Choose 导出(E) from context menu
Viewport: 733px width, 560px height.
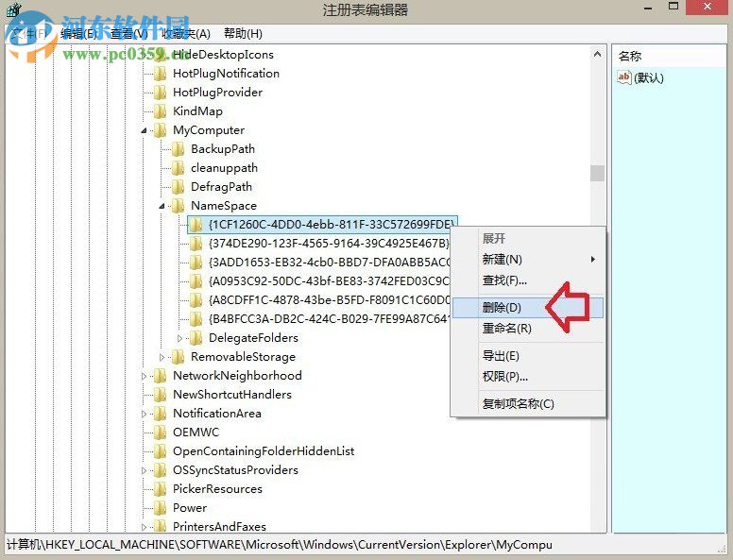pos(528,356)
